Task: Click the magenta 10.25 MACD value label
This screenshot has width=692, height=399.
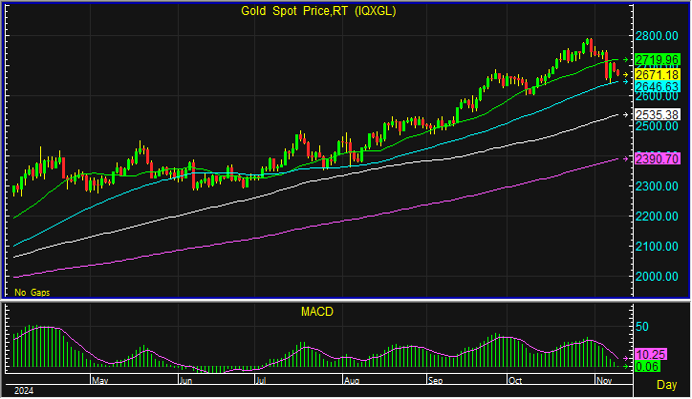Action: pos(651,354)
